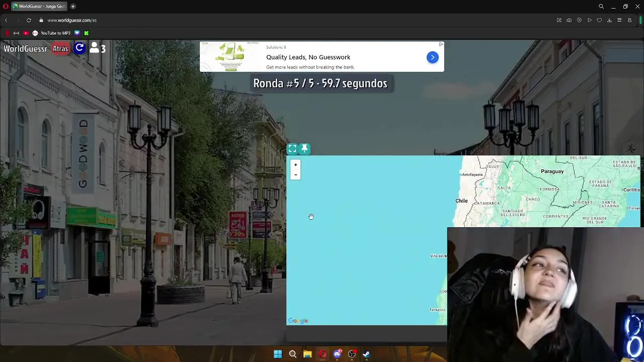Pin the guess map with the pin icon
The width and height of the screenshot is (644, 362).
(x=304, y=149)
